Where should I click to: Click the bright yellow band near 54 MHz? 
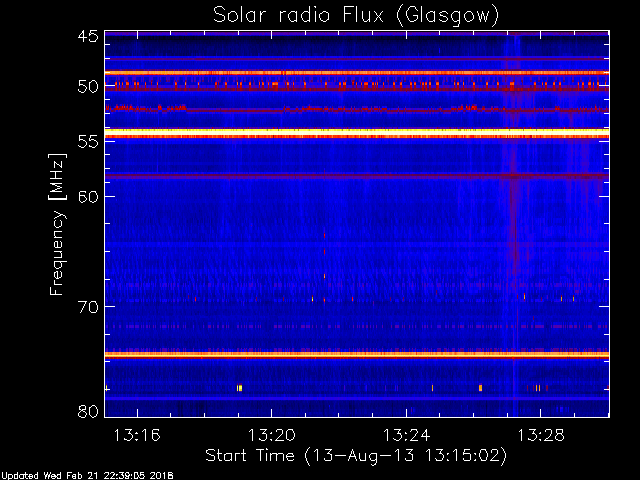point(357,132)
